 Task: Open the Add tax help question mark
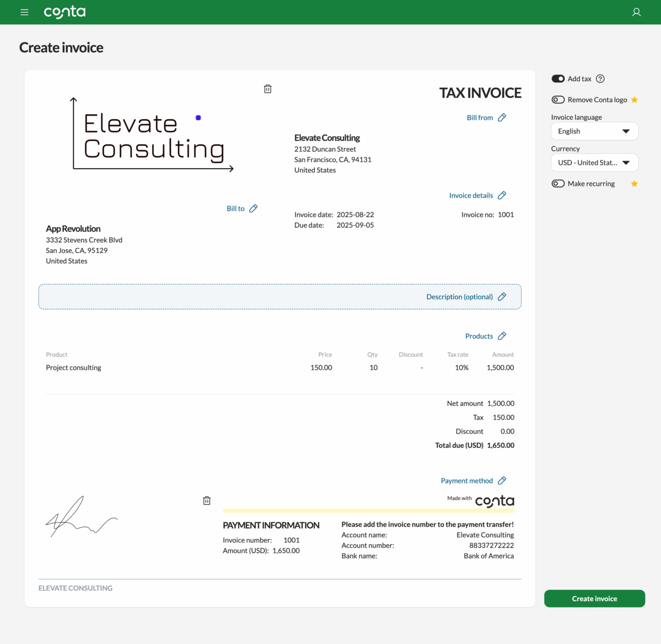pos(600,79)
